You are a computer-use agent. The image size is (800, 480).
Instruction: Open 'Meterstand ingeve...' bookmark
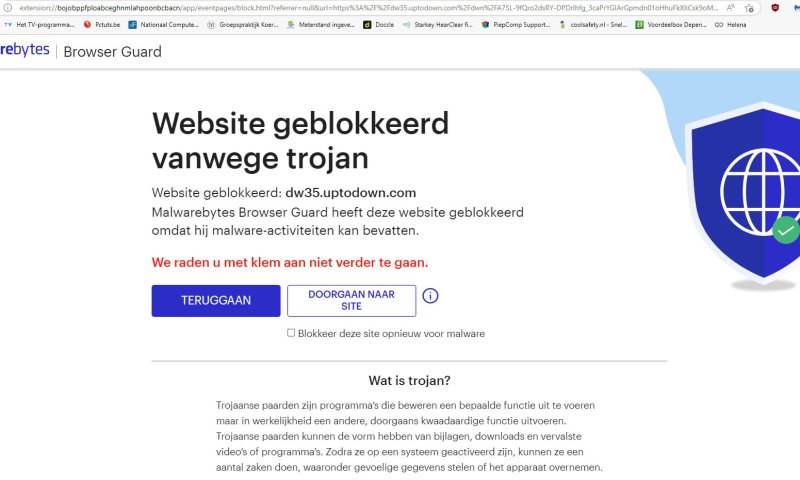(321, 24)
